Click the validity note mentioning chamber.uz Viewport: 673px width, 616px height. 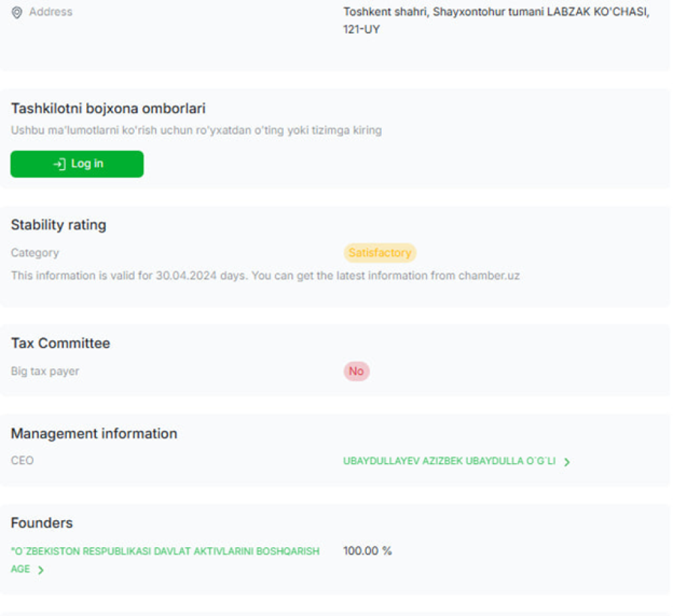click(x=266, y=275)
